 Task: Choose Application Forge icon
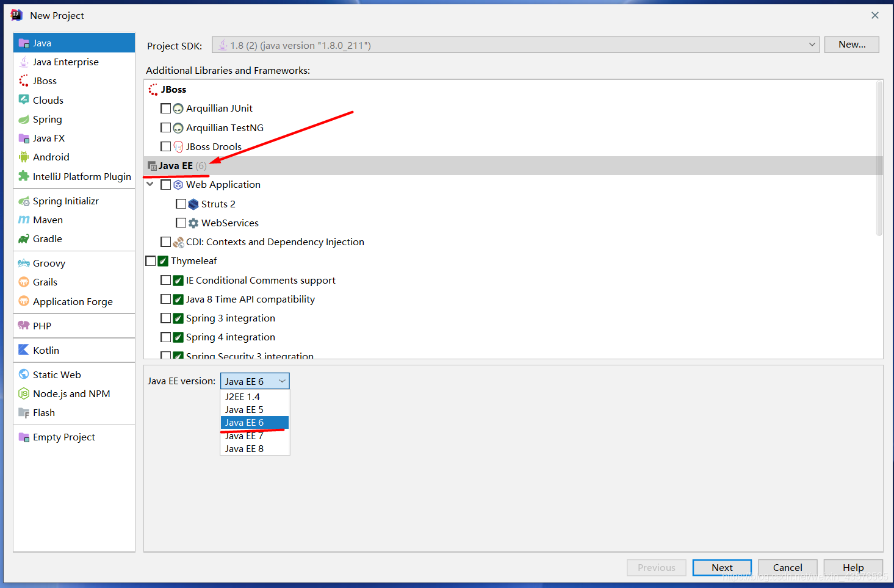(x=24, y=301)
